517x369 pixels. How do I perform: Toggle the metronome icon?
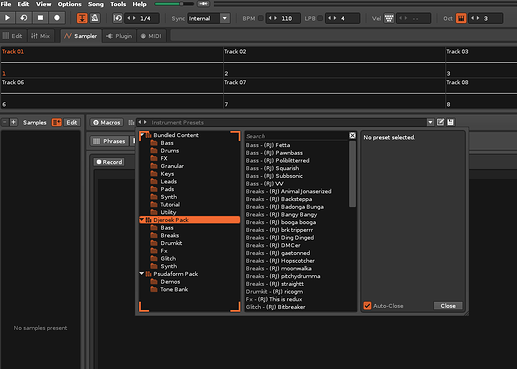tap(95, 18)
